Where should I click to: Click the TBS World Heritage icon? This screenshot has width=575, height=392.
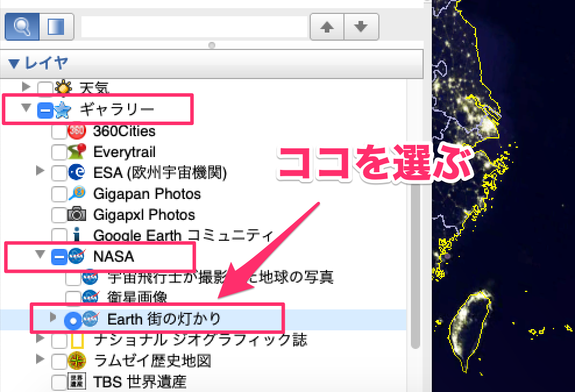pos(77,382)
